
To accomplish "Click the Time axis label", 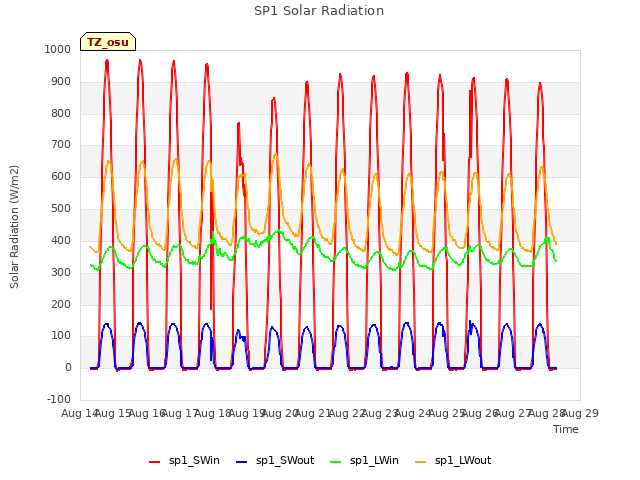I will (566, 429).
